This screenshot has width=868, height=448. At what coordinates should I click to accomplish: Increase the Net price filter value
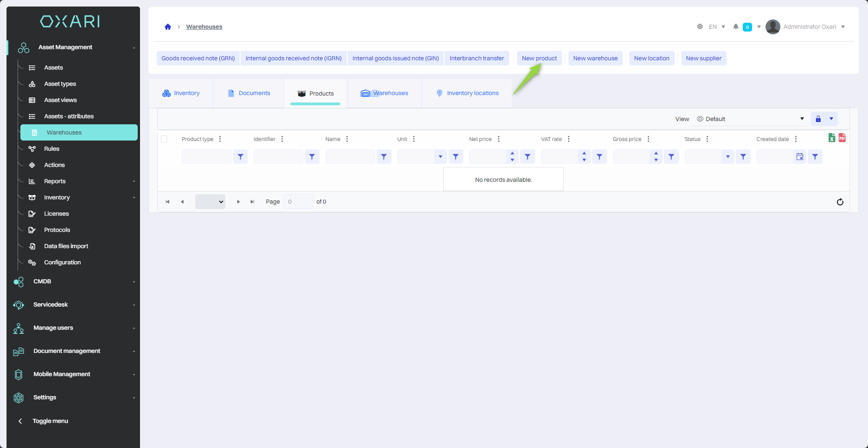pyautogui.click(x=512, y=154)
